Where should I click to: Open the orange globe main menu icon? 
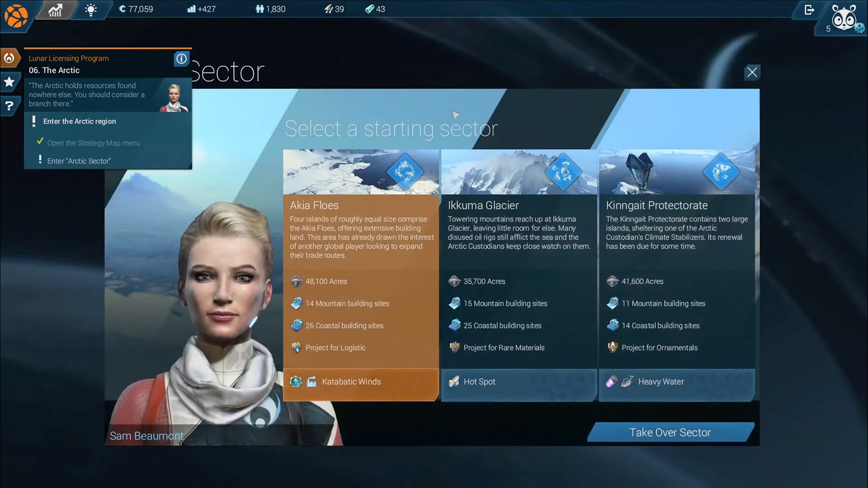point(16,16)
